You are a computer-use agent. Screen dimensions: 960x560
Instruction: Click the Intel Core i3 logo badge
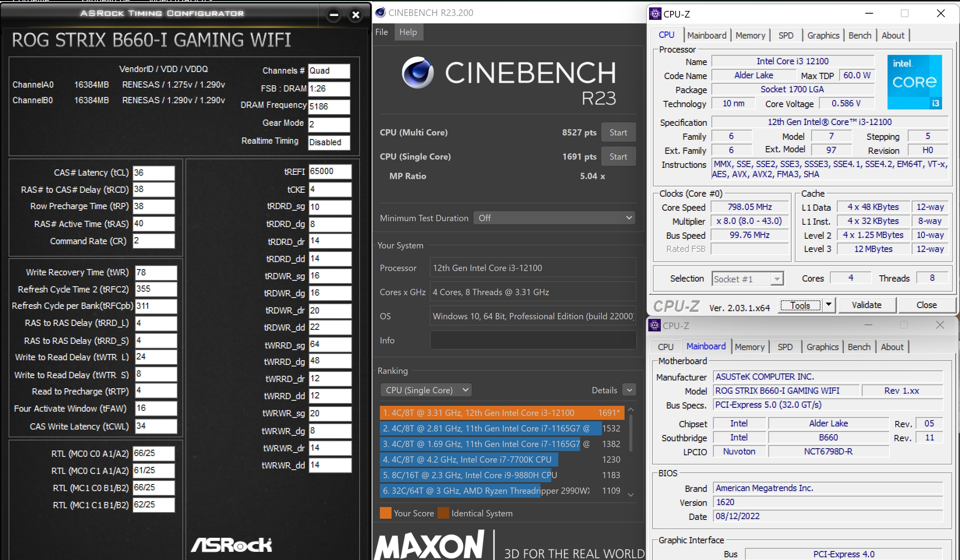914,82
